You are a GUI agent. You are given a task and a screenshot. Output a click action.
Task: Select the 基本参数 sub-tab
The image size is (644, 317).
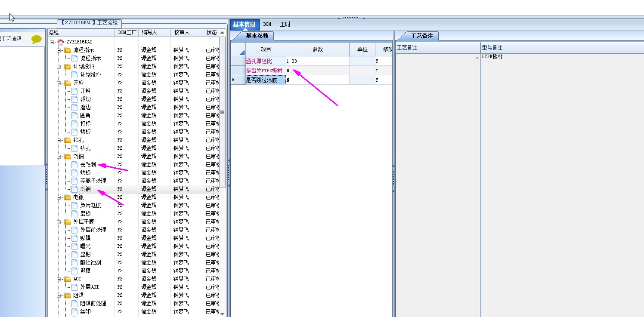[257, 36]
